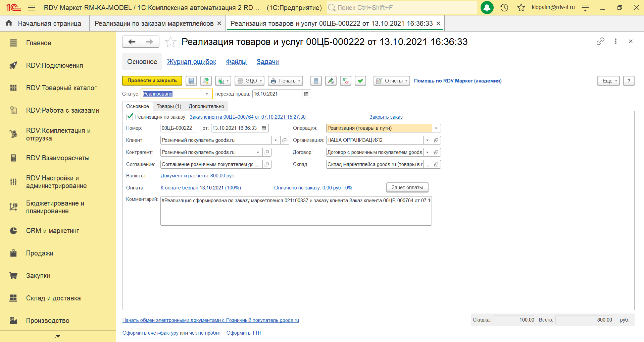This screenshot has height=342, width=644.
Task: Click the Дт/Кт accounting entries icon
Action: (x=345, y=81)
